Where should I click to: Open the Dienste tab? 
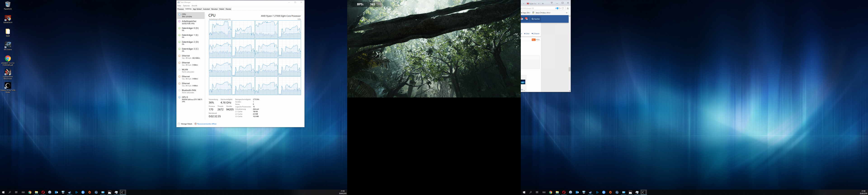pyautogui.click(x=229, y=9)
